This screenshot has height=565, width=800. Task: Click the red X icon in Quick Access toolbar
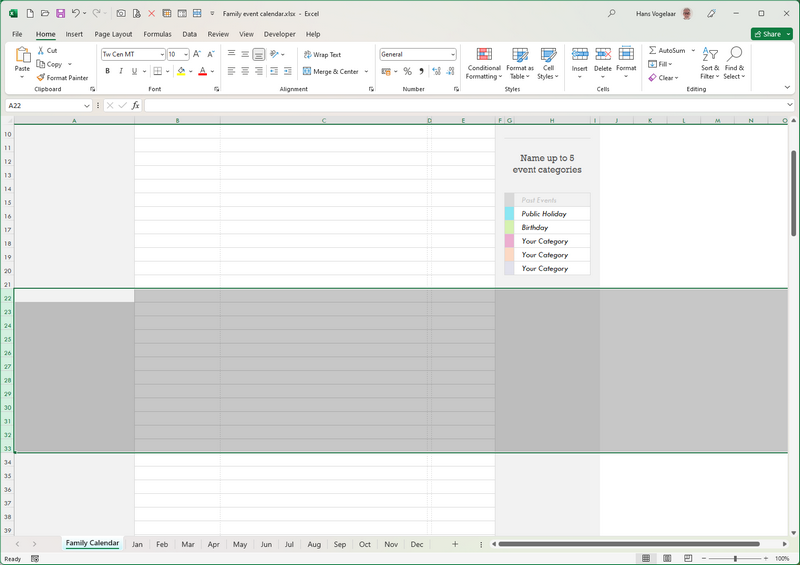pos(152,14)
